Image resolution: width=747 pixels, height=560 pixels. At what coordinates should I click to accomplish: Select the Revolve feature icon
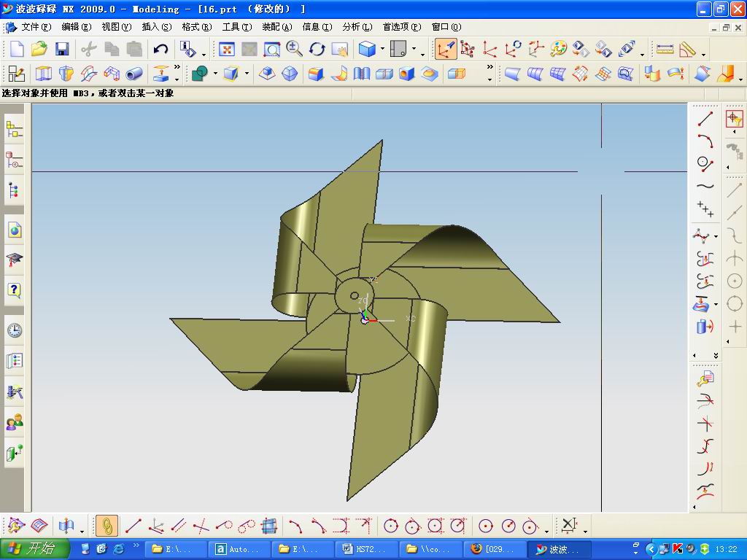tap(66, 74)
